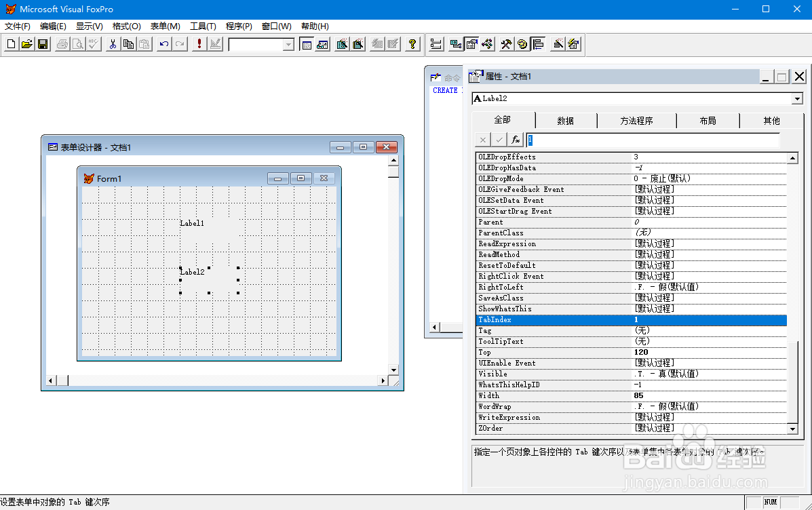Image resolution: width=812 pixels, height=510 pixels.
Task: Open a file using the Open folder icon
Action: pyautogui.click(x=27, y=44)
